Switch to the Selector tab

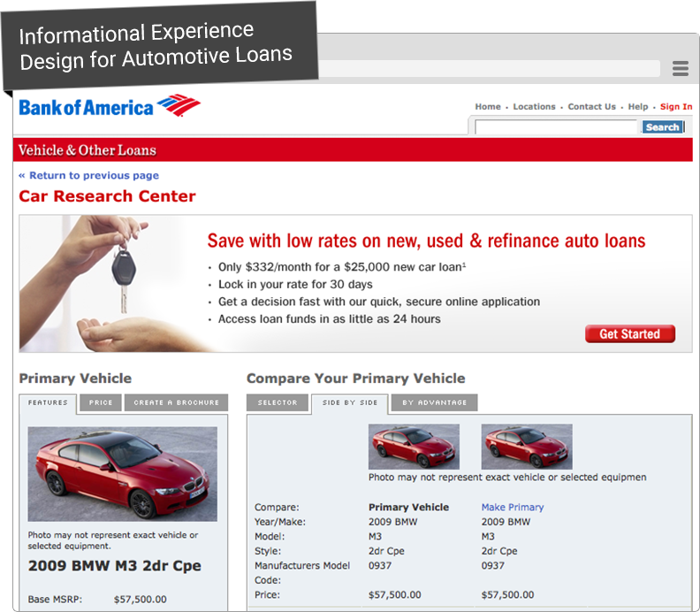click(278, 402)
